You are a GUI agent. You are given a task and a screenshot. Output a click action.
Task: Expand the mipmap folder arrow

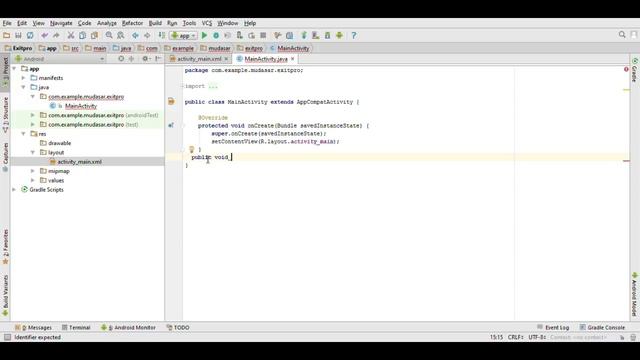[x=33, y=171]
